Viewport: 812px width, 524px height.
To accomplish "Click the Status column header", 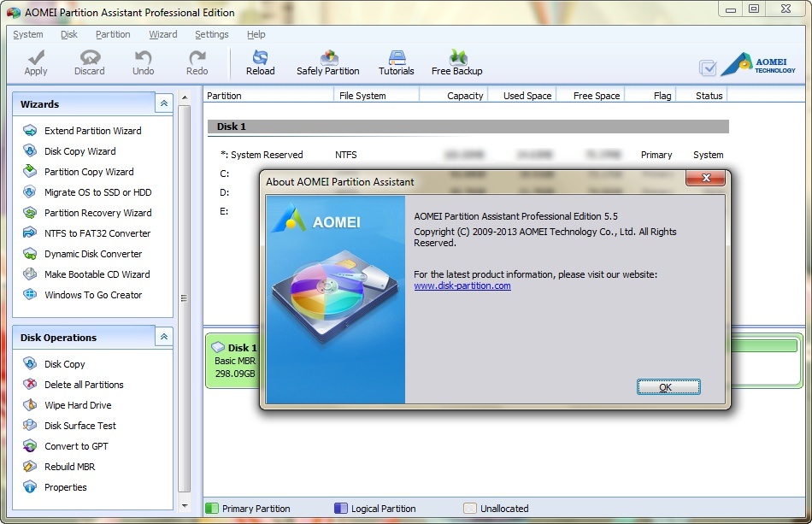I will point(702,95).
